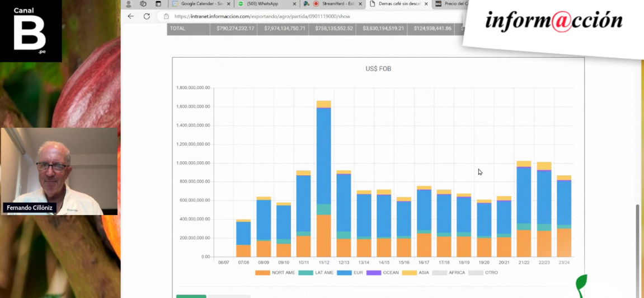This screenshot has width=644, height=298.
Task: Click total value $758,135,552.52
Action: 333,29
